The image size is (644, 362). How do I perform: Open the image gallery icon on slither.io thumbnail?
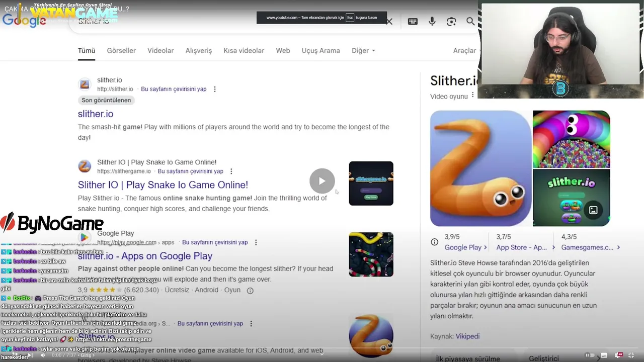(x=593, y=210)
